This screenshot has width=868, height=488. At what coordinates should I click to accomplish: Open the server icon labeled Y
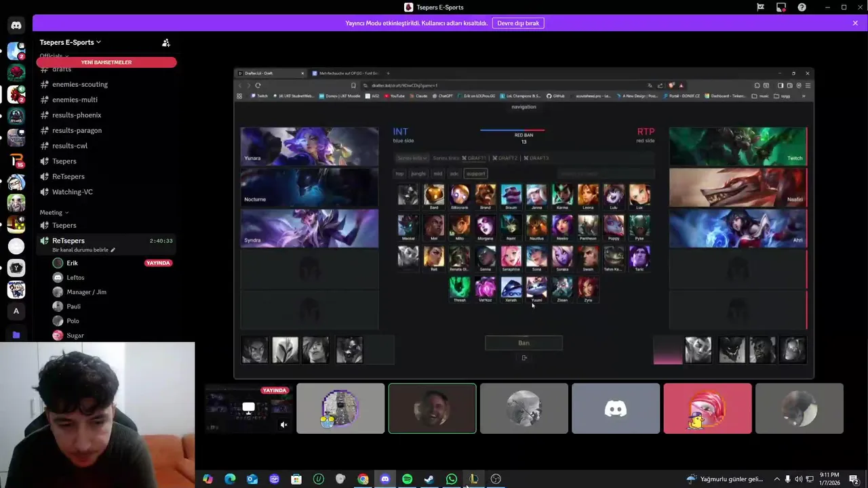[16, 268]
